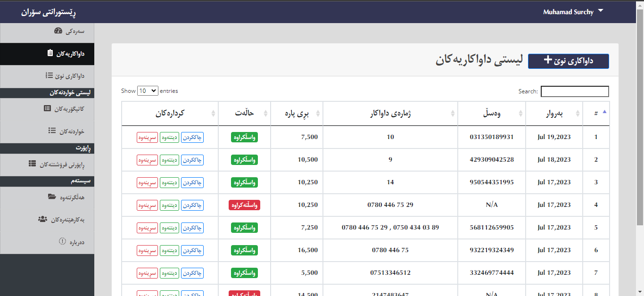
Task: Click چاککردن edit button for row 2
Action: 192,160
